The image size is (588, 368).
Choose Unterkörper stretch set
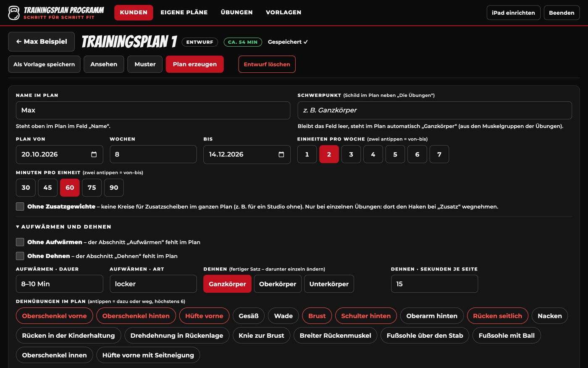329,284
